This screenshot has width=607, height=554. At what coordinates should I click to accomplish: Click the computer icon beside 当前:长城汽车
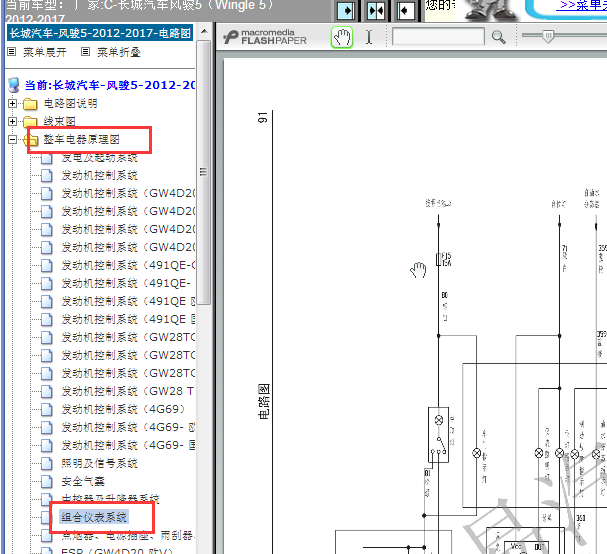click(14, 85)
